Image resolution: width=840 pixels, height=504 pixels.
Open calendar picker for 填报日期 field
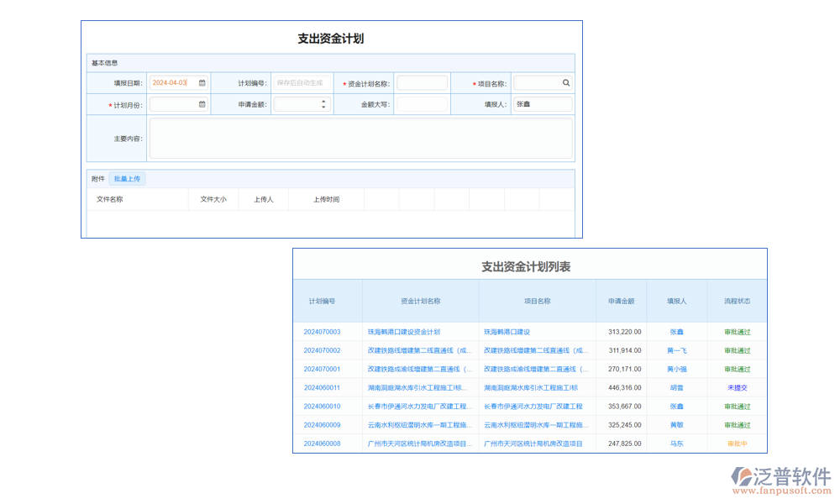tap(202, 83)
